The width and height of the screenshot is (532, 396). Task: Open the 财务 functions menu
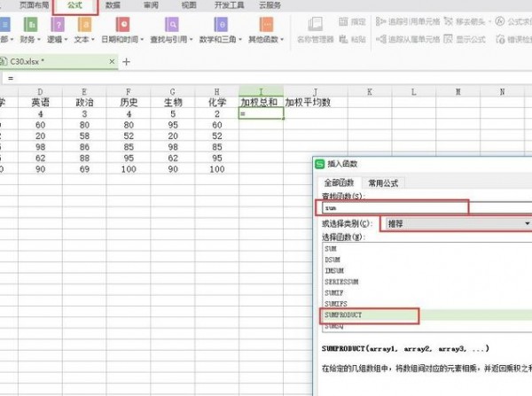(x=30, y=30)
